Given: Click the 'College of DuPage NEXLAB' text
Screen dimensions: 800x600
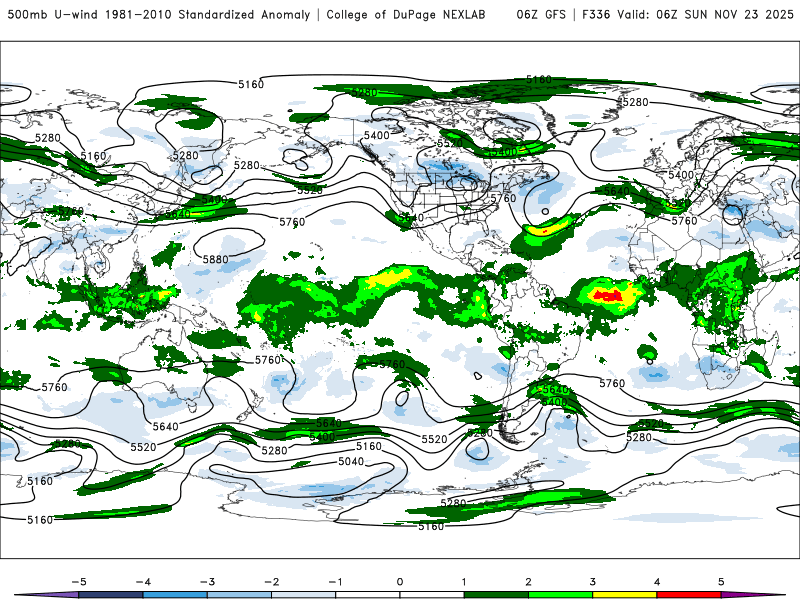Looking at the screenshot, I should click(406, 14).
